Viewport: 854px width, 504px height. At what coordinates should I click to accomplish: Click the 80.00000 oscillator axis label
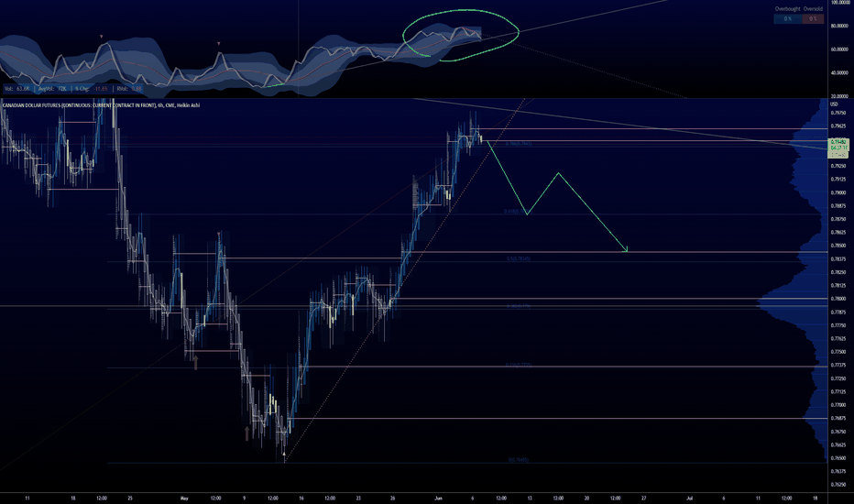point(839,26)
